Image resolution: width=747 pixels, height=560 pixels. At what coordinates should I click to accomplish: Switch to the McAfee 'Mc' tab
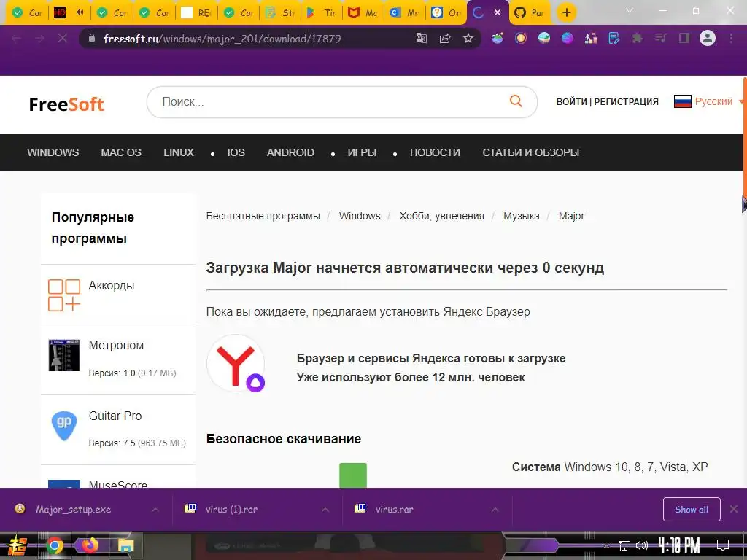pyautogui.click(x=362, y=13)
